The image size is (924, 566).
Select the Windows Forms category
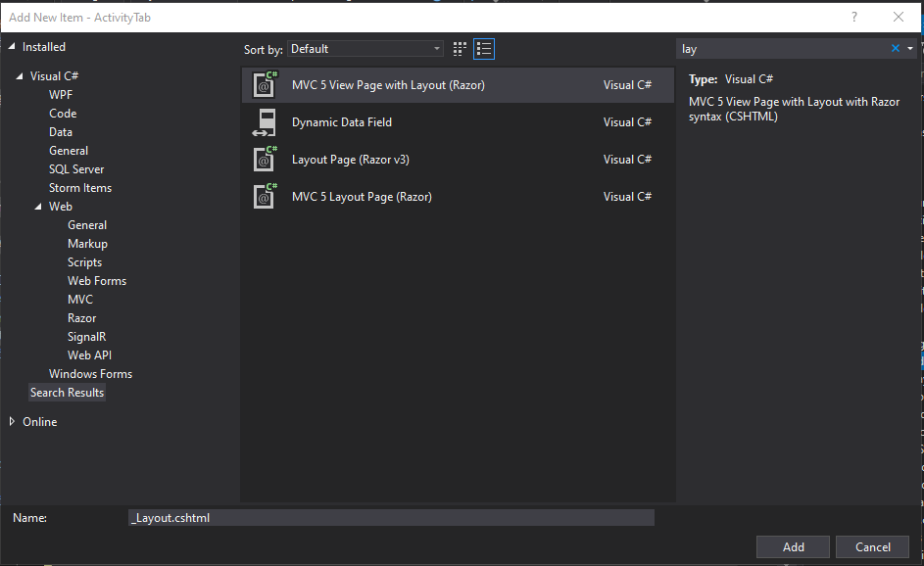coord(91,374)
